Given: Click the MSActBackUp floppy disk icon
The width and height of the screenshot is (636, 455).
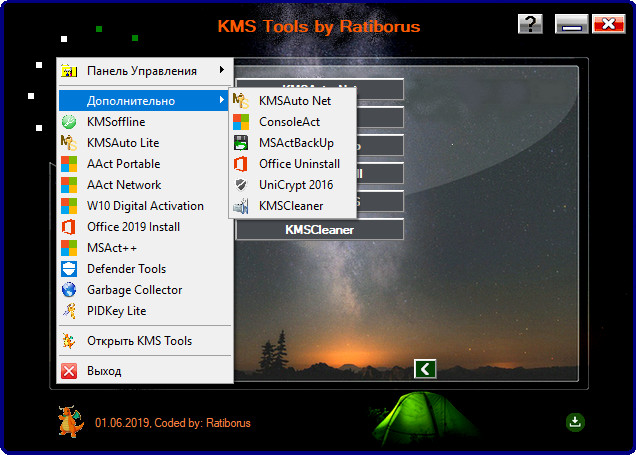Looking at the screenshot, I should [240, 143].
